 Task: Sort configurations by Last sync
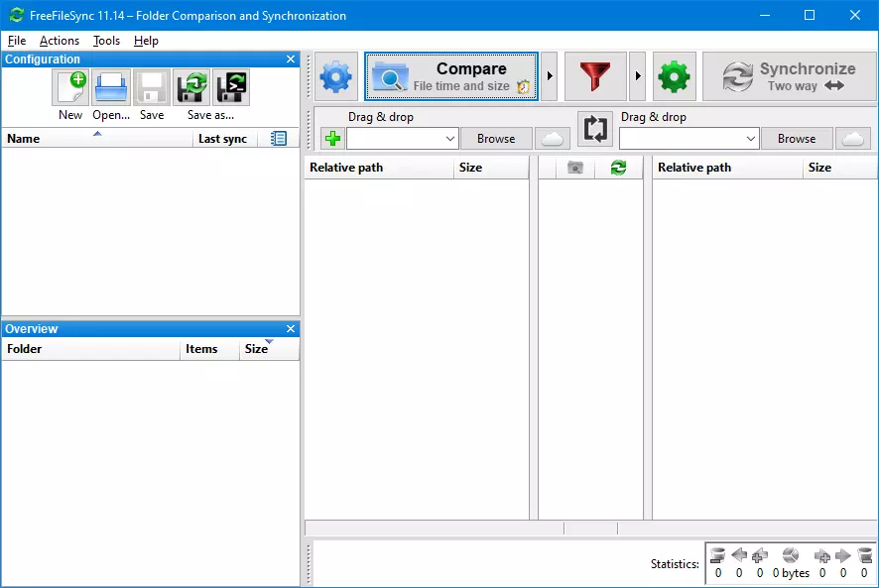tap(225, 139)
